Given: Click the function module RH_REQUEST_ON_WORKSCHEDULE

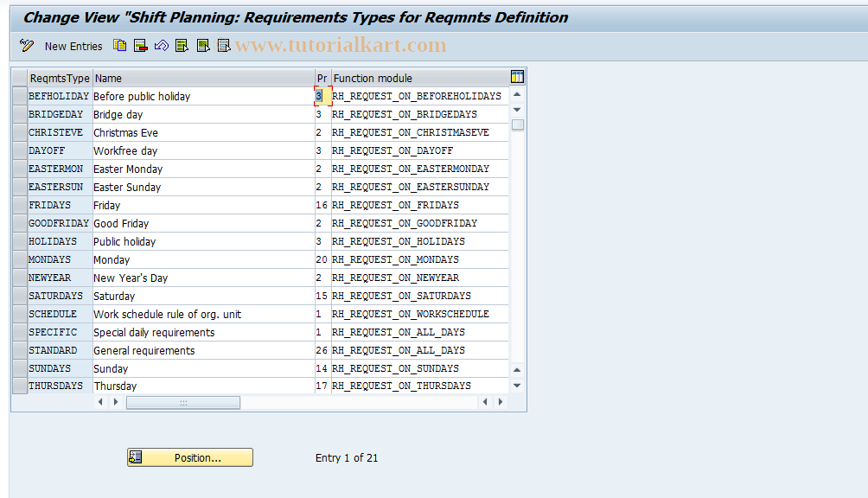Looking at the screenshot, I should [419, 314].
